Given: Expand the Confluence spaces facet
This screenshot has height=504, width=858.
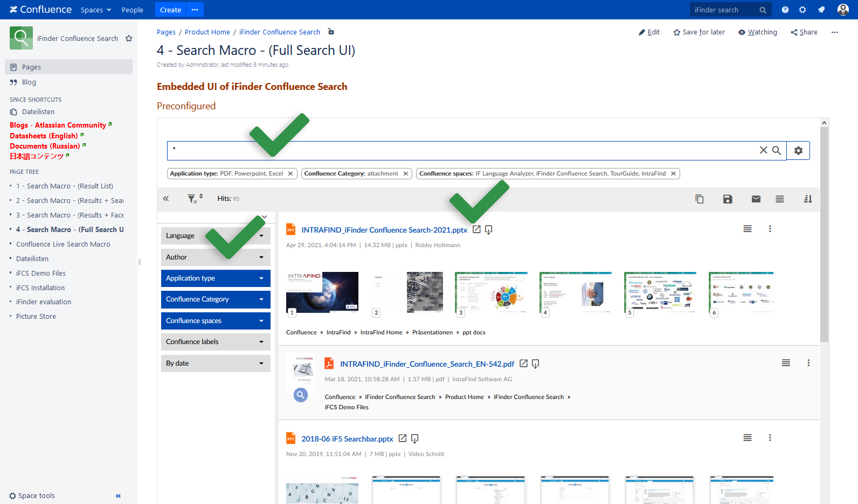Looking at the screenshot, I should click(x=216, y=321).
